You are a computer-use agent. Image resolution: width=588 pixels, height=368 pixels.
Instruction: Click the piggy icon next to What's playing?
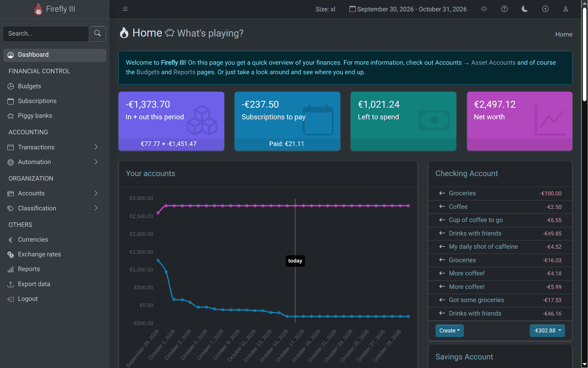click(170, 33)
